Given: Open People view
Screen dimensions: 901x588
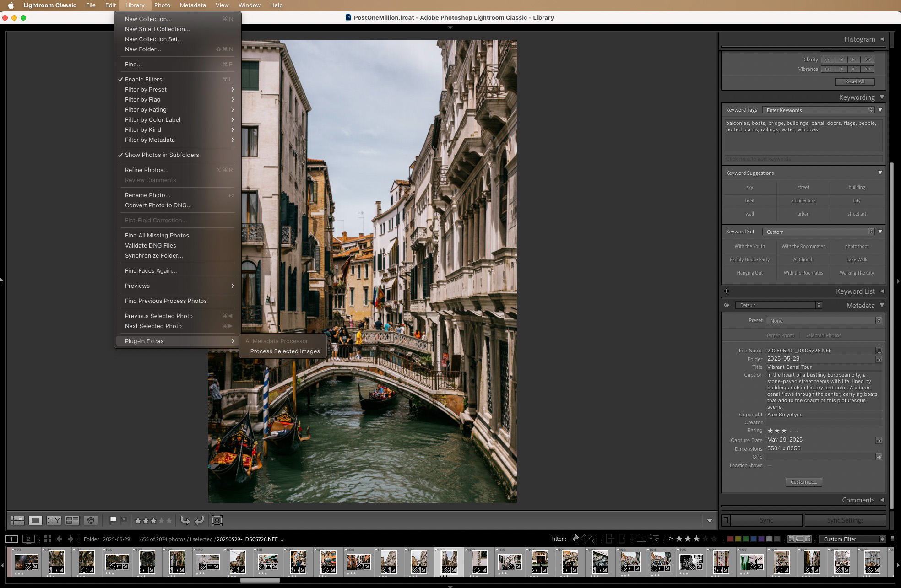Looking at the screenshot, I should click(x=91, y=520).
